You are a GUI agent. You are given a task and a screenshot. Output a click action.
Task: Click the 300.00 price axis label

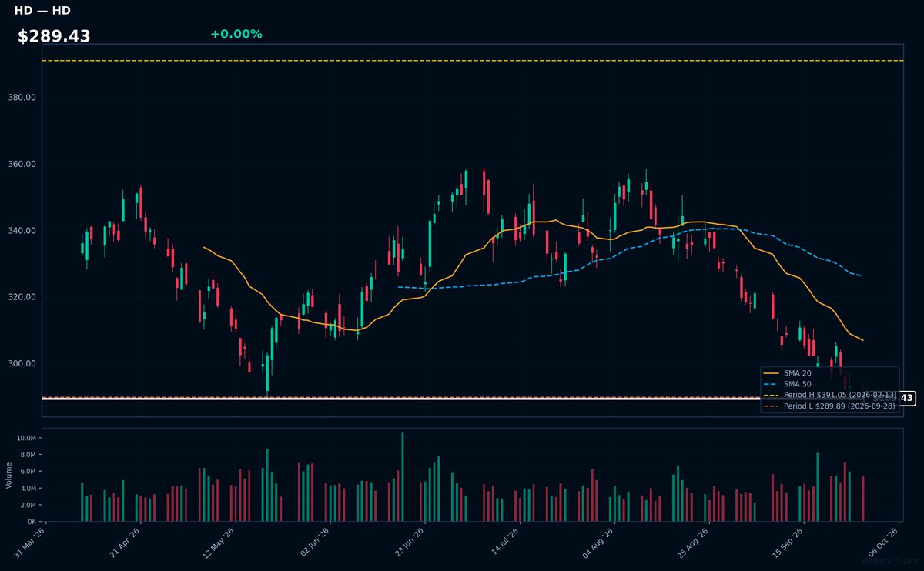click(x=23, y=364)
